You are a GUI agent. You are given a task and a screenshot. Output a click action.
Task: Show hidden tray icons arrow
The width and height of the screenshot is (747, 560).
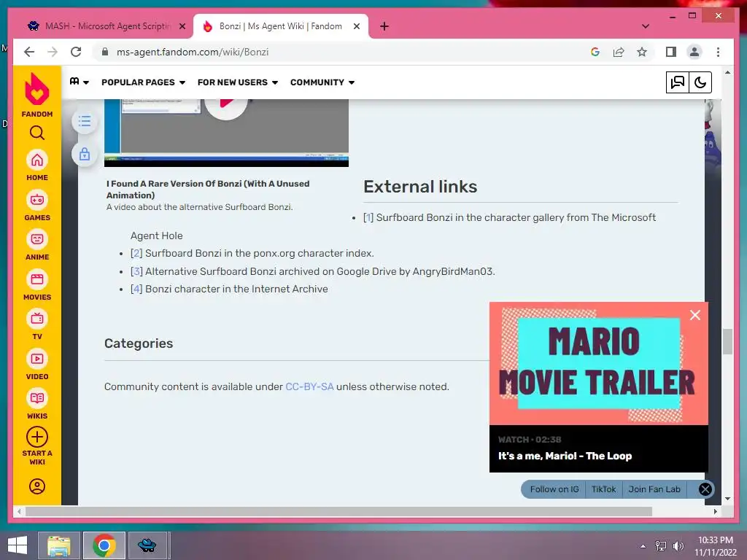click(643, 545)
